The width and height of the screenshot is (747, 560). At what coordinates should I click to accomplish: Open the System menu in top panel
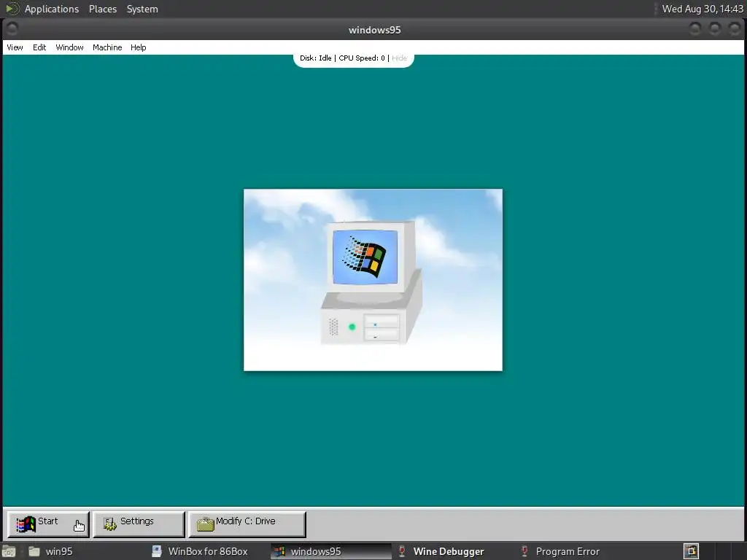coord(142,9)
